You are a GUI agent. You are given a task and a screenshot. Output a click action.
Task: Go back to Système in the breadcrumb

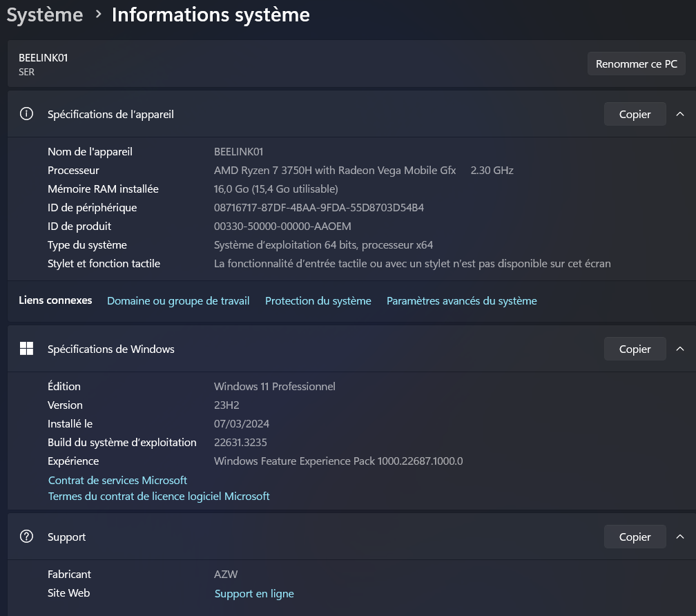pyautogui.click(x=45, y=15)
